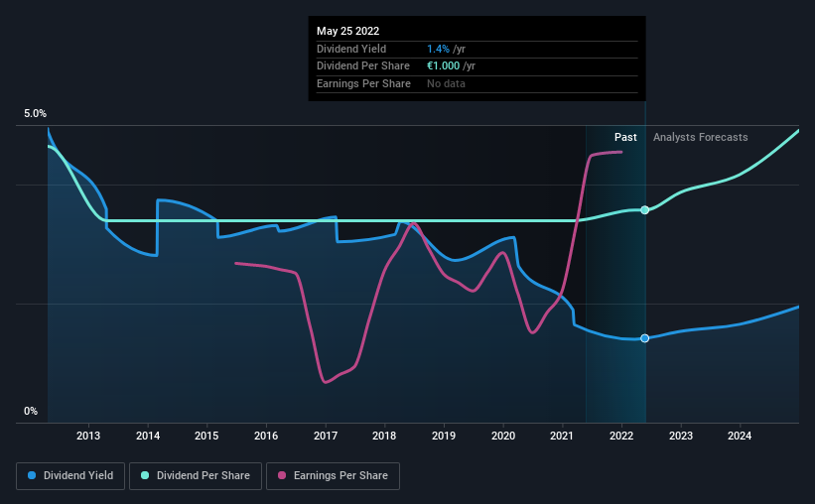Screen dimensions: 815x504
Task: Select the 2024 x-axis label
Action: (740, 436)
